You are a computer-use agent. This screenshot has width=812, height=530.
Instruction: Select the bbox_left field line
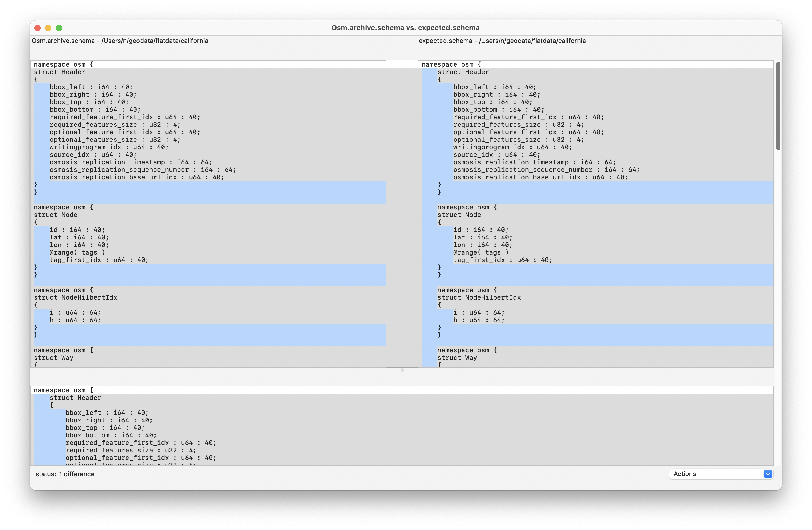pyautogui.click(x=91, y=87)
